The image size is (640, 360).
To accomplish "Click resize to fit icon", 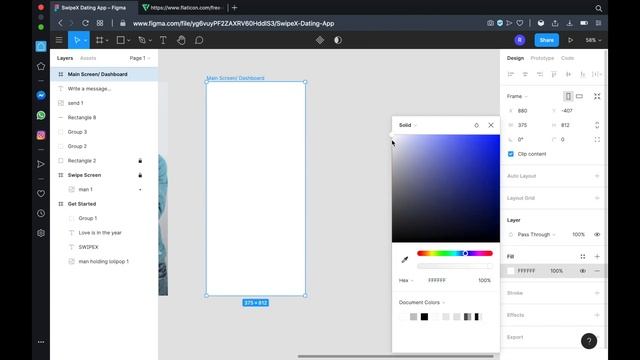I will 597,96.
